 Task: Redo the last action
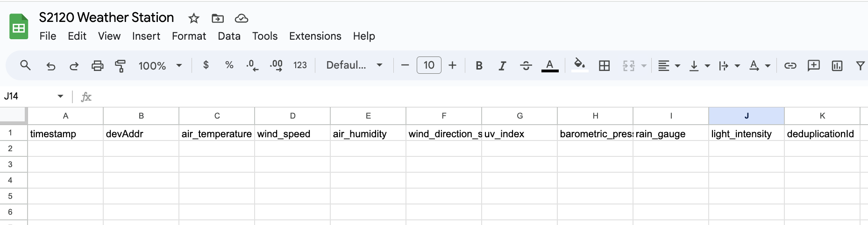tap(74, 66)
